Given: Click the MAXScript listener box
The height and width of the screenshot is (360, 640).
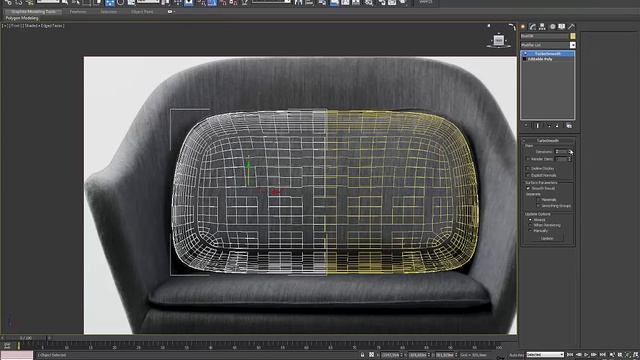Looking at the screenshot, I should (17, 355).
